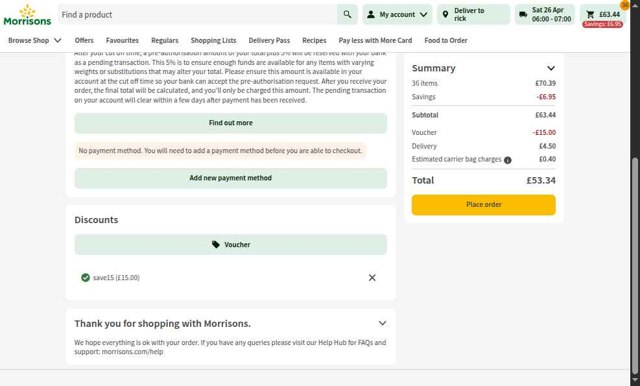640x386 pixels.
Task: Click the Delivery £4.50 value
Action: pyautogui.click(x=547, y=146)
